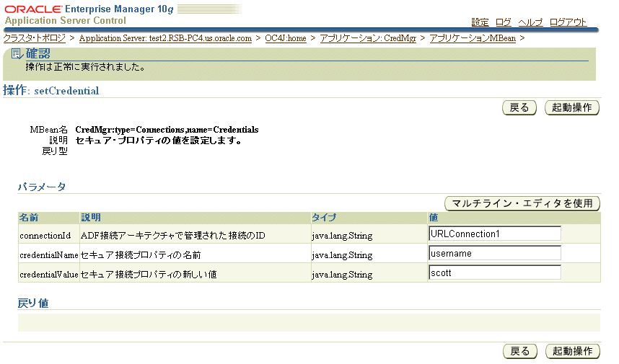This screenshot has width=619, height=364.
Task: Click MBean name CredMgr:type=Connections,name=Credentials
Action: (x=167, y=130)
